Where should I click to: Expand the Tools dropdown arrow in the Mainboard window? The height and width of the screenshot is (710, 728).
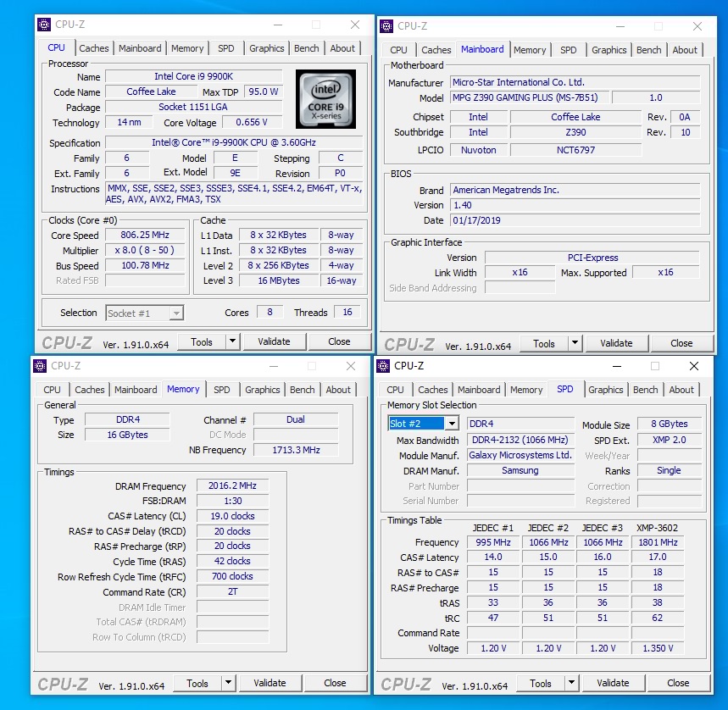pyautogui.click(x=575, y=343)
